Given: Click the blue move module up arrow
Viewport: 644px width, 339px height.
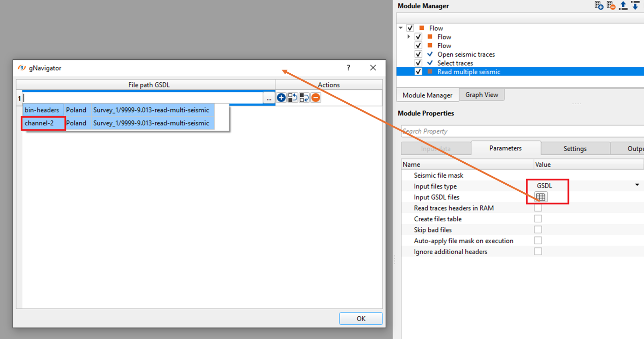Looking at the screenshot, I should 623,6.
